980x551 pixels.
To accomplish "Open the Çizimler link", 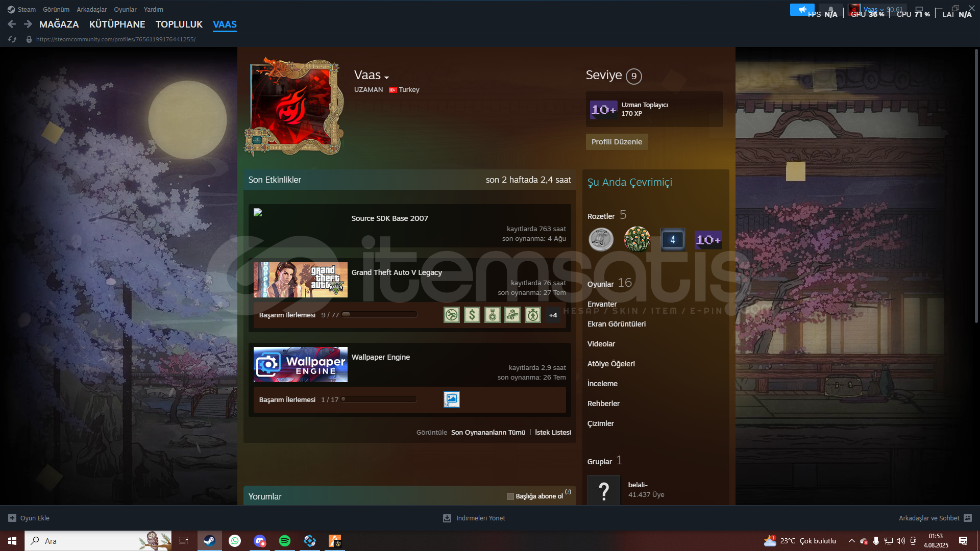I will [601, 423].
